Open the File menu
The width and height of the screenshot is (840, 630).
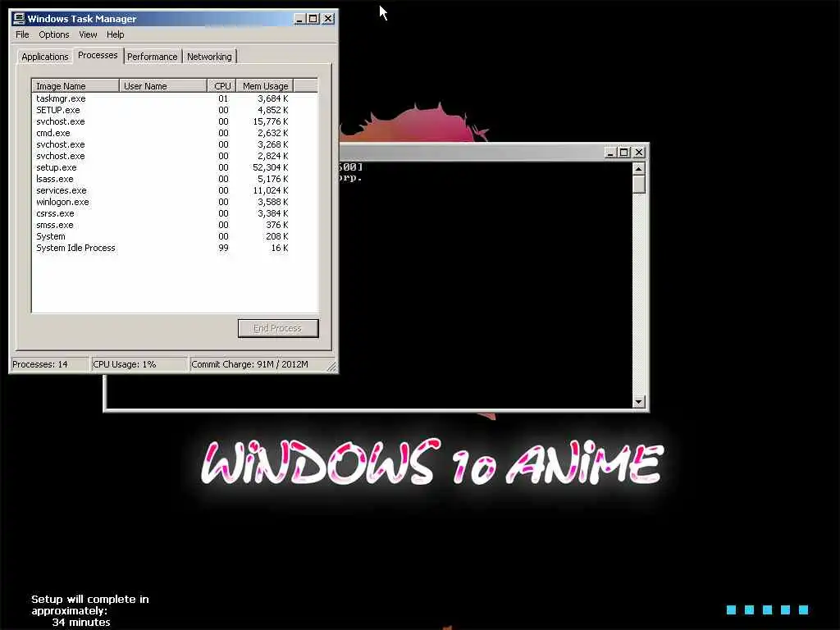22,34
